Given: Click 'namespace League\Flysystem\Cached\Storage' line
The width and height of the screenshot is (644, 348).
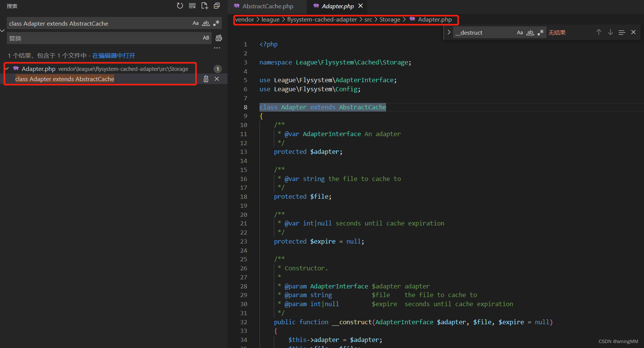Looking at the screenshot, I should 335,62.
